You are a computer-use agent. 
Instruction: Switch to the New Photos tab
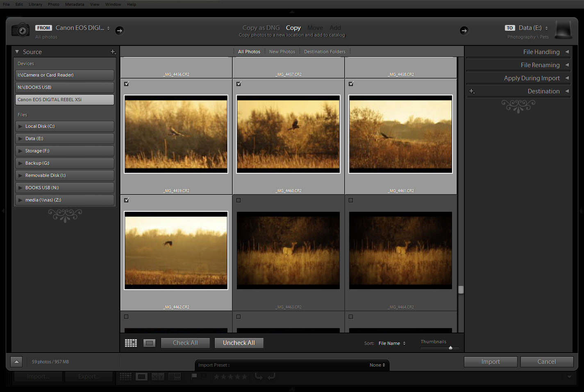click(282, 52)
